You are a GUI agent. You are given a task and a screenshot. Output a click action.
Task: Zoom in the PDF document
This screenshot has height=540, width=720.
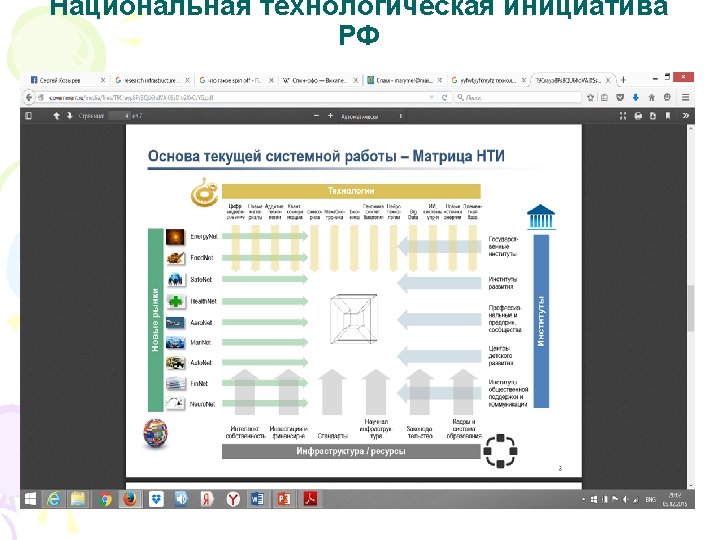[330, 116]
